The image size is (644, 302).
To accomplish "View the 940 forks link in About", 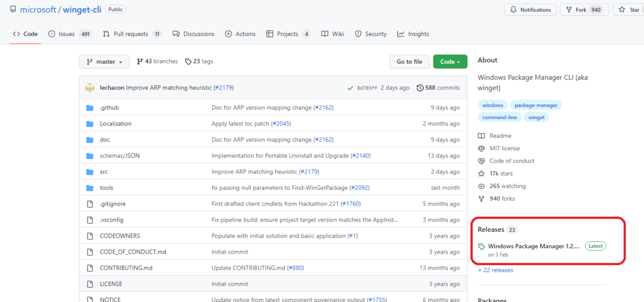I will pyautogui.click(x=496, y=198).
